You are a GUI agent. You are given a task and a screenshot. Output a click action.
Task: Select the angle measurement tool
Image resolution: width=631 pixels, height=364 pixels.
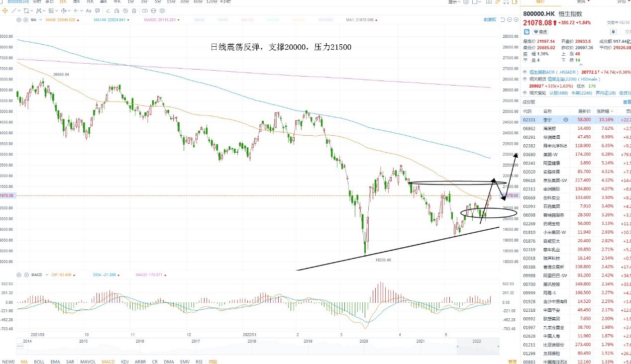pyautogui.click(x=108, y=10)
